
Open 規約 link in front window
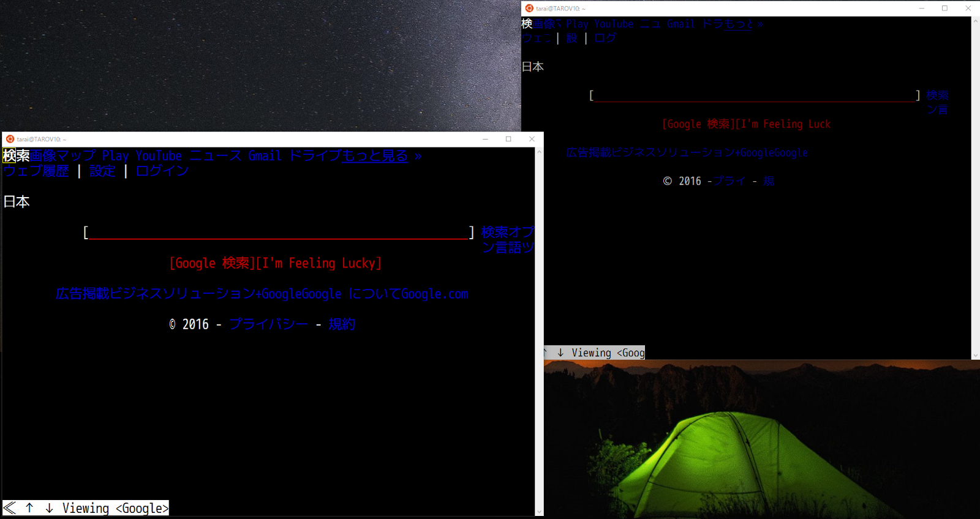[x=342, y=324]
